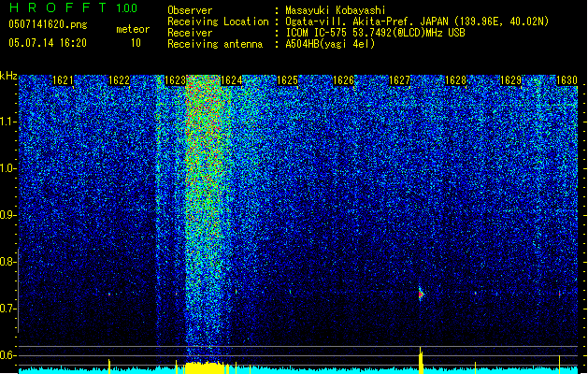The image size is (588, 374).
Task: Click the 0.7 kHz axis tick label
Action: (7, 309)
